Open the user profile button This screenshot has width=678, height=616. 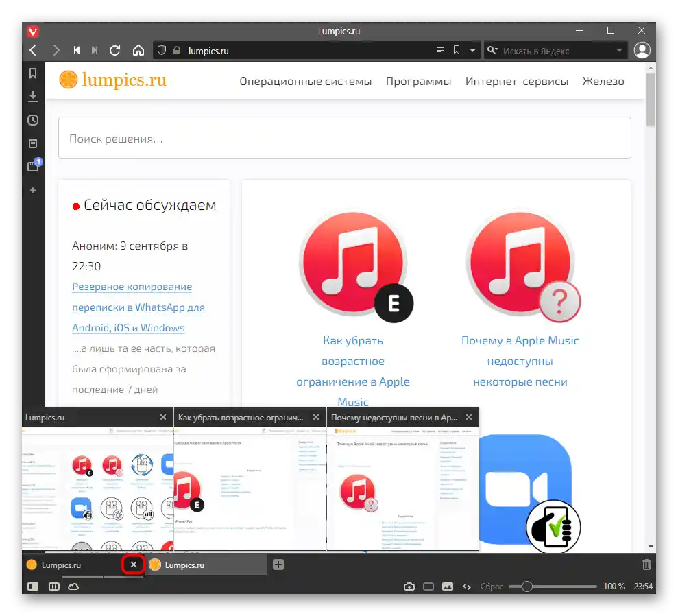[x=642, y=50]
